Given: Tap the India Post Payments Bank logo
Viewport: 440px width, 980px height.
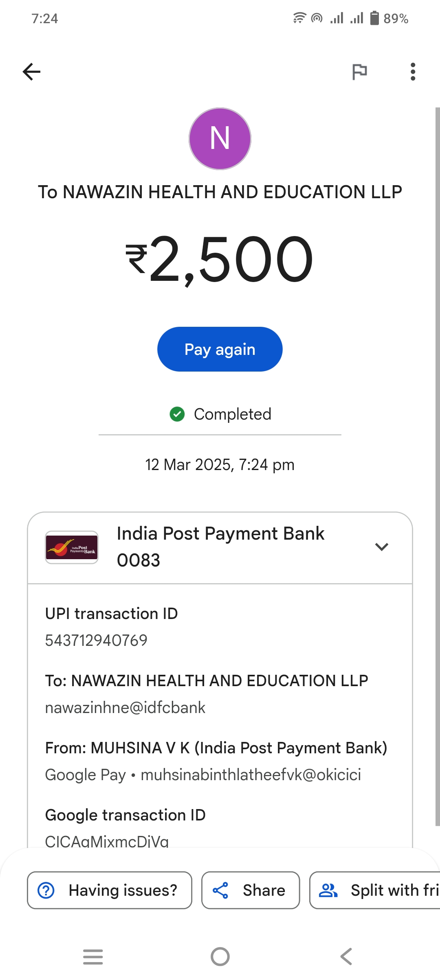Looking at the screenshot, I should point(72,547).
